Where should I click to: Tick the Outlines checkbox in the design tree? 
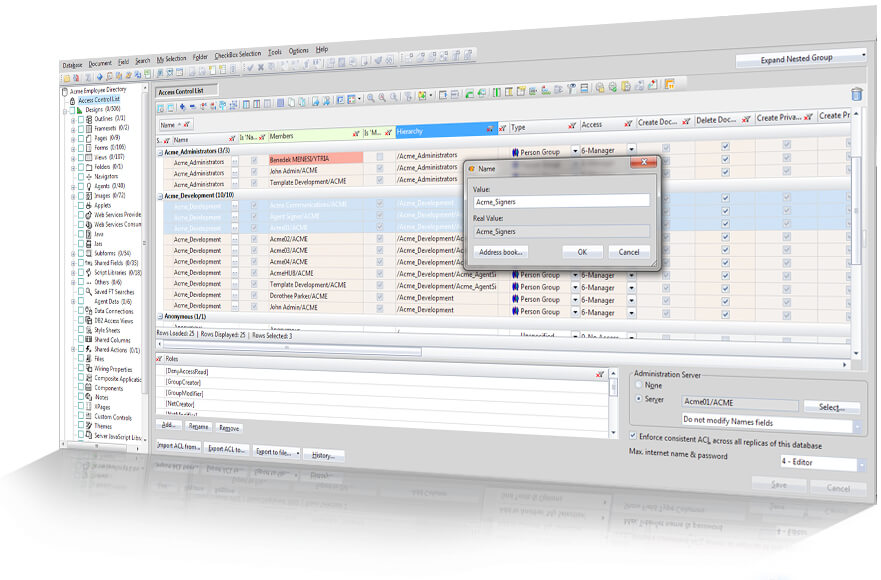point(81,120)
